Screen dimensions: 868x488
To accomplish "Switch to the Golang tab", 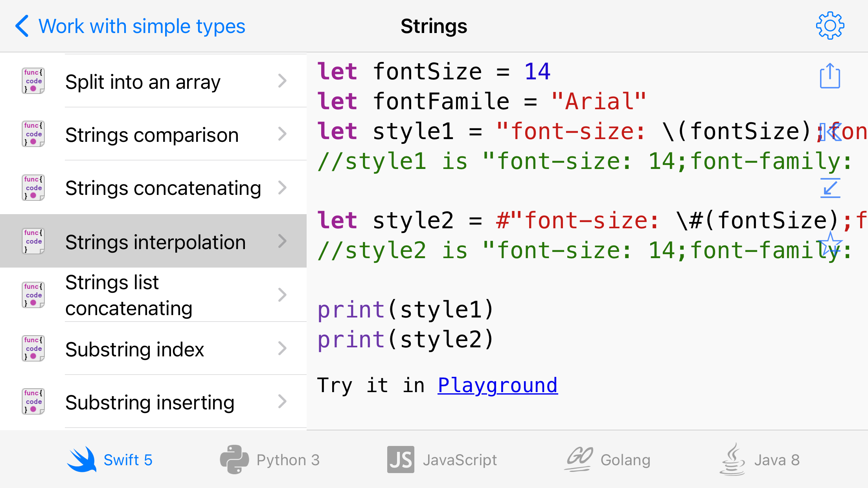I will click(607, 459).
